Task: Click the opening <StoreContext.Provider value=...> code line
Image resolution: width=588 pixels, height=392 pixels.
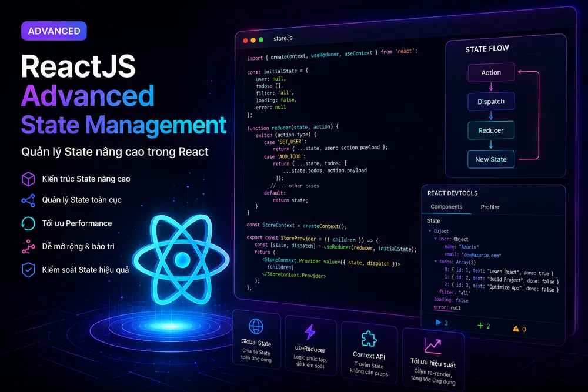Action: click(x=331, y=262)
